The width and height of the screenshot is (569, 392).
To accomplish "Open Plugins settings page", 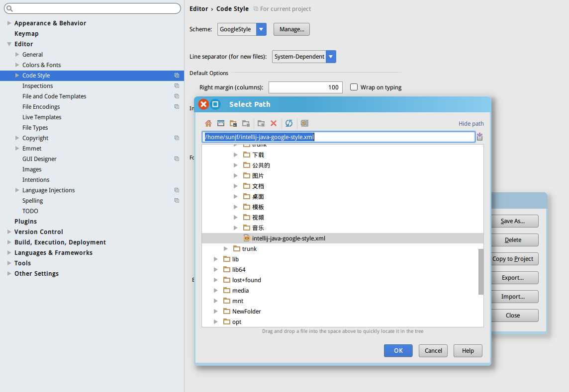I will pos(25,221).
